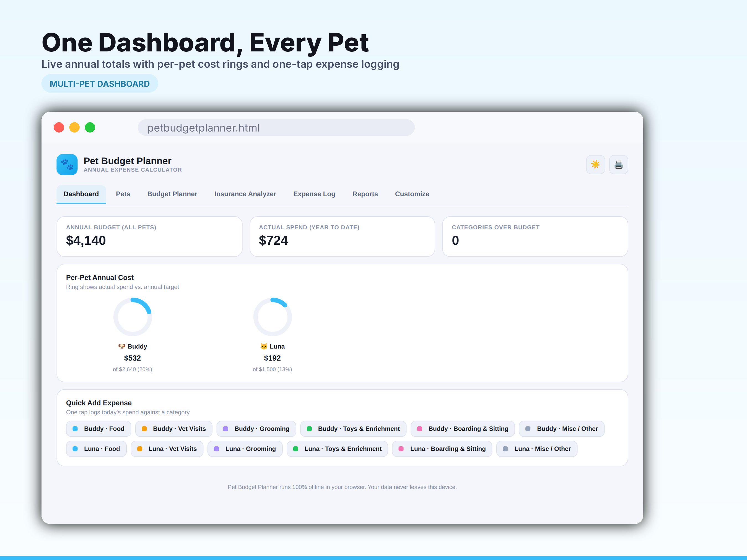Viewport: 747px width, 560px height.
Task: Click the yellow window minimize dot
Action: pos(74,127)
